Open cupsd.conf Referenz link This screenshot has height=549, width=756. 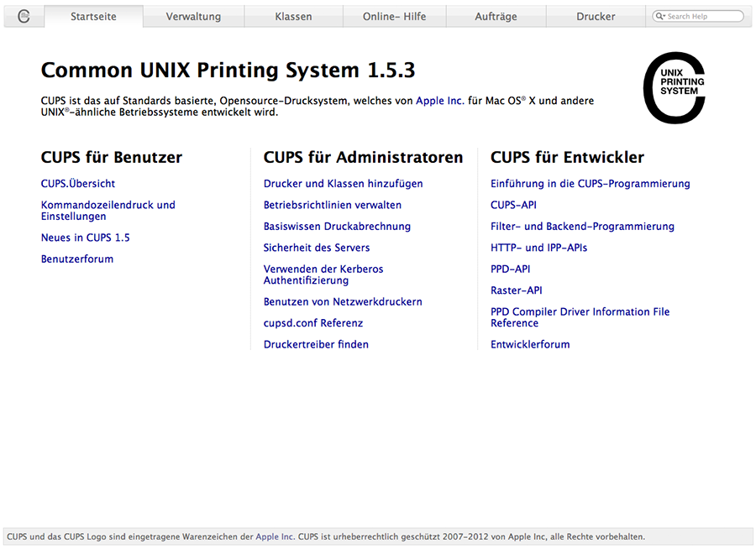(312, 323)
